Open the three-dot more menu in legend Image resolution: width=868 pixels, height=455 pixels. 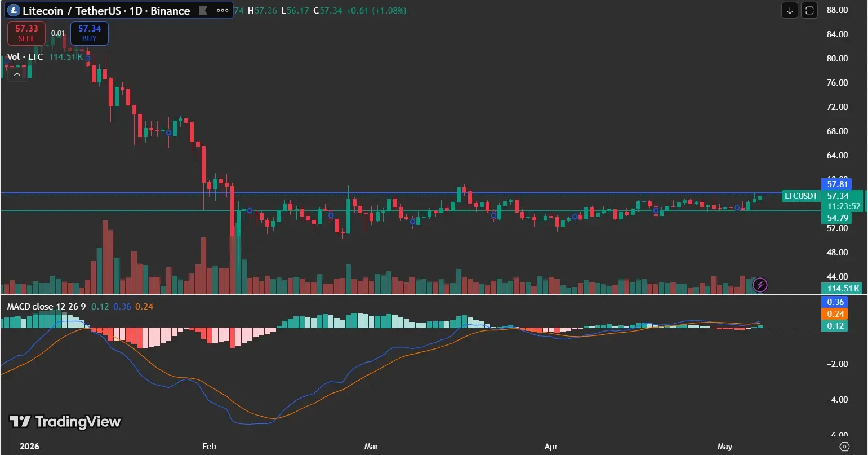coord(223,11)
